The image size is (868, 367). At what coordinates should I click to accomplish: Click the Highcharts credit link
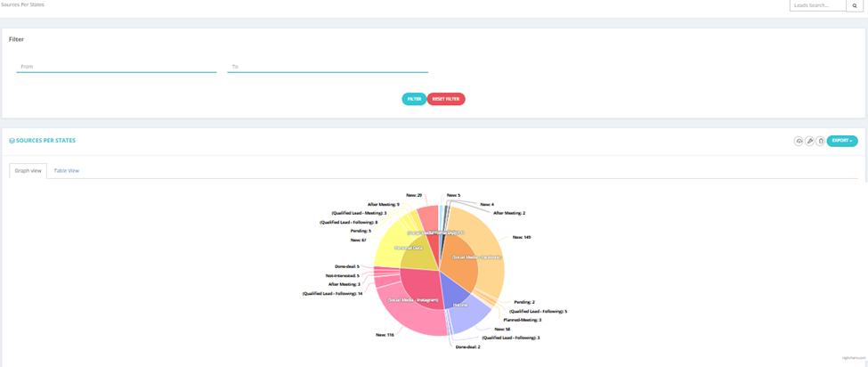pyautogui.click(x=849, y=359)
